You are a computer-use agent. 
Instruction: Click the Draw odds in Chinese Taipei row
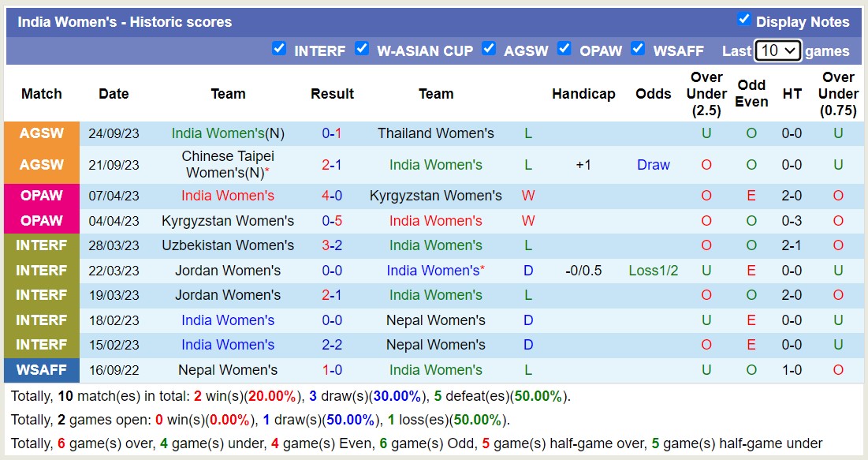click(x=654, y=165)
